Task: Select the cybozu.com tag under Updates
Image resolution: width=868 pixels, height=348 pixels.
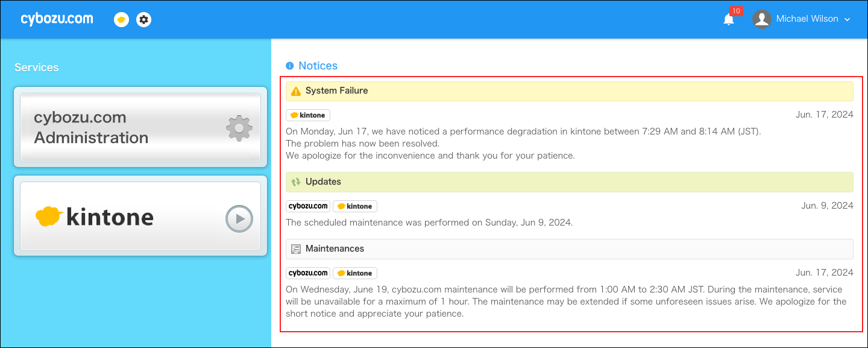Action: pyautogui.click(x=308, y=206)
